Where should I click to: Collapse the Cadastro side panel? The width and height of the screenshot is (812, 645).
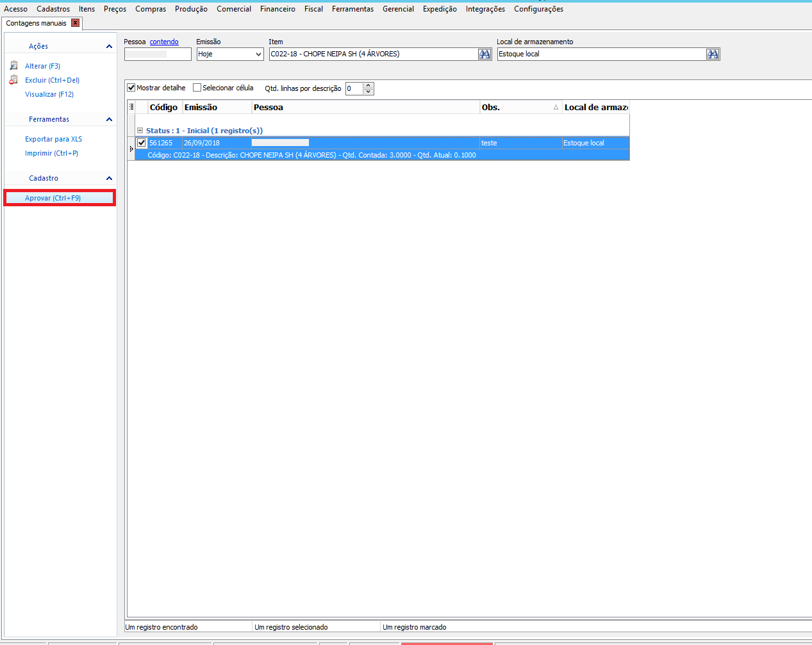(109, 178)
